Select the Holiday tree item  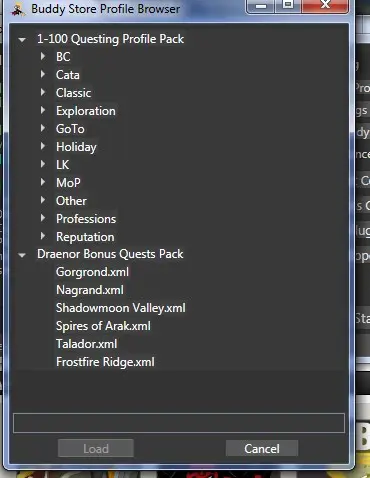(76, 147)
